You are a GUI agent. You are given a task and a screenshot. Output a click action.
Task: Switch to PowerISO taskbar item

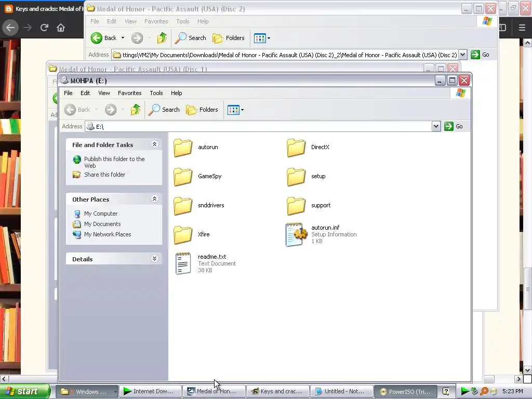(x=405, y=391)
